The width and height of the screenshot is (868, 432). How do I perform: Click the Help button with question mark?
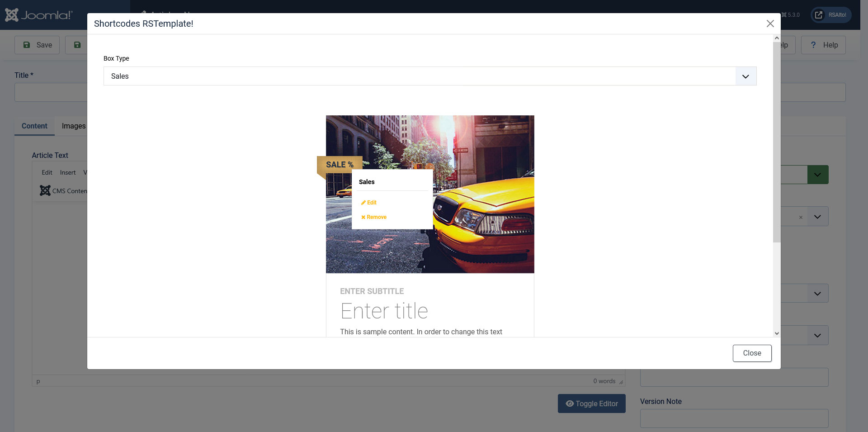click(823, 45)
